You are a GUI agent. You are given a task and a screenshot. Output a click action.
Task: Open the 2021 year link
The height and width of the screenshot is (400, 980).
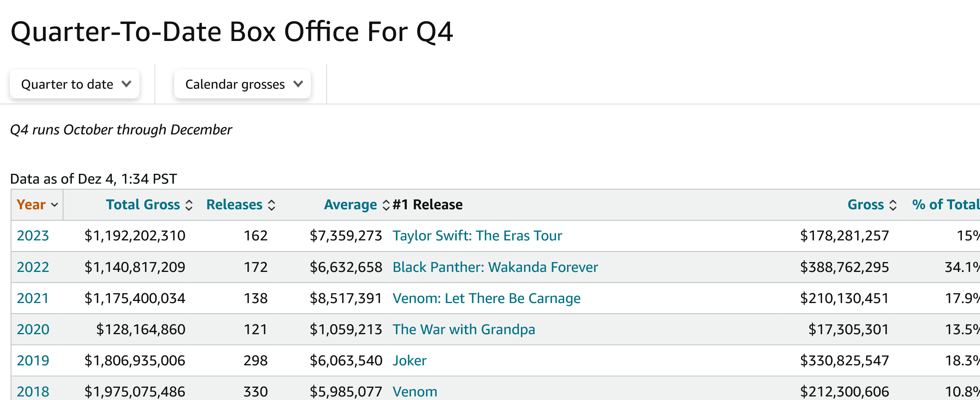point(33,298)
